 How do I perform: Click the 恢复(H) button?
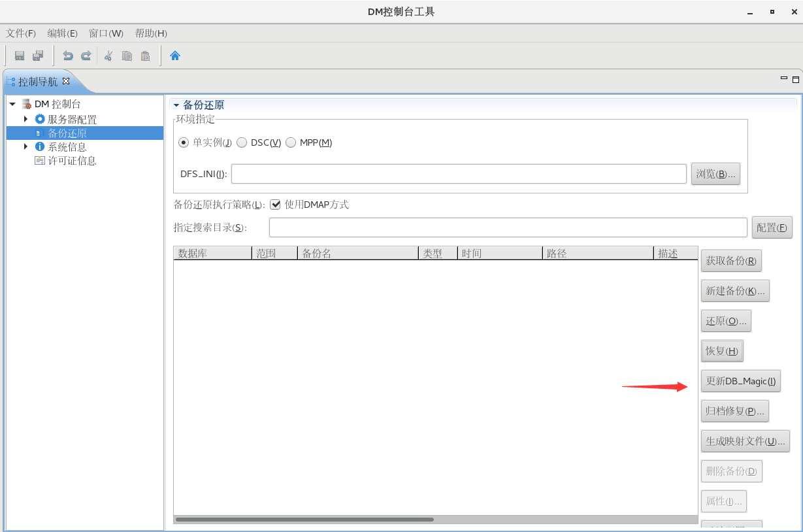point(722,351)
